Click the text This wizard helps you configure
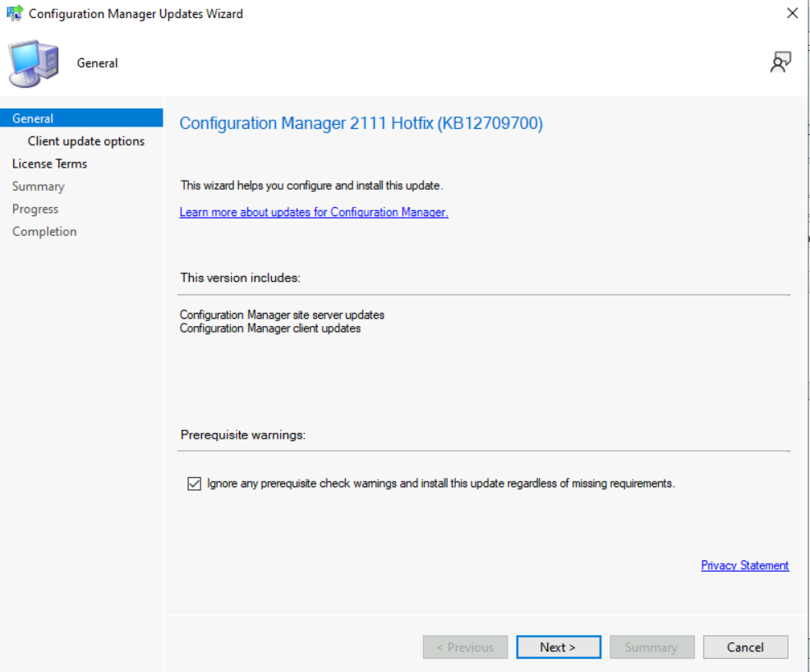Viewport: 810px width, 672px height. pos(311,186)
